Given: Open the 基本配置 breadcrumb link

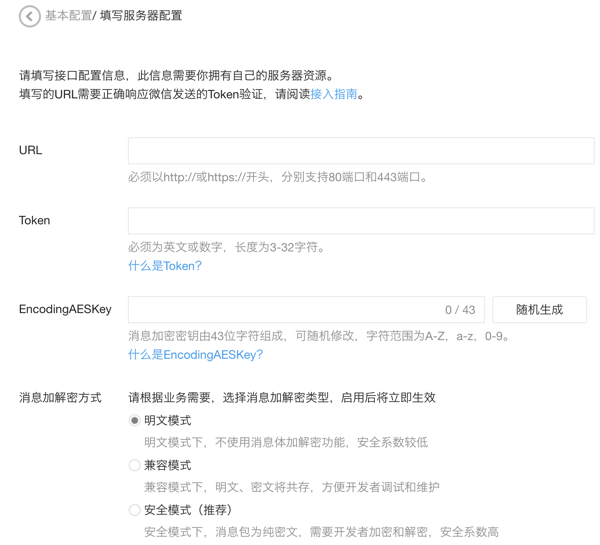Looking at the screenshot, I should pyautogui.click(x=68, y=16).
